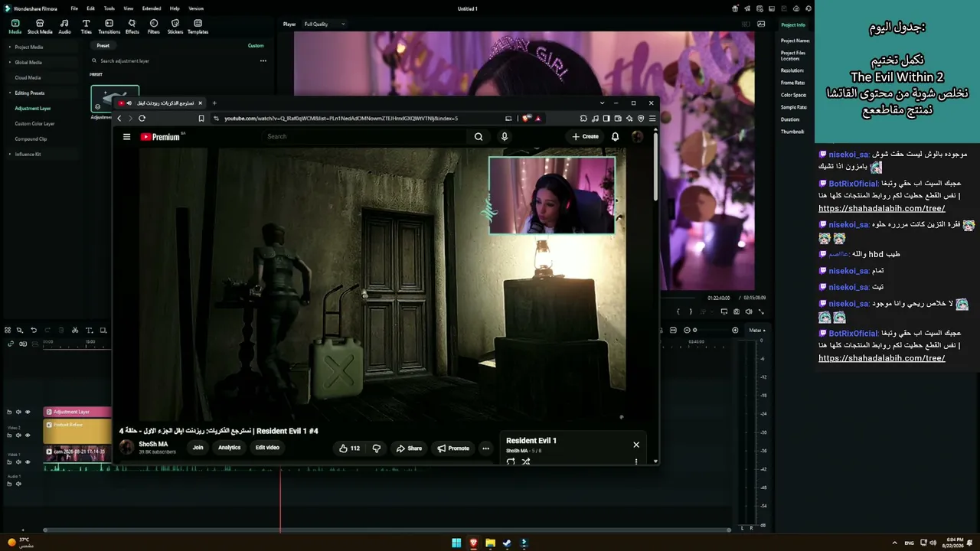Select the timeline text tool icon
The image size is (980, 551).
[x=89, y=331]
